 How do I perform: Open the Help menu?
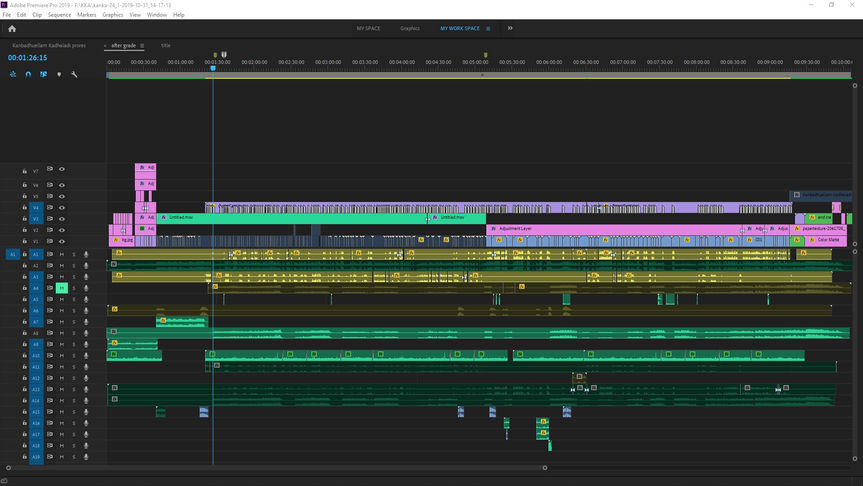[x=179, y=15]
